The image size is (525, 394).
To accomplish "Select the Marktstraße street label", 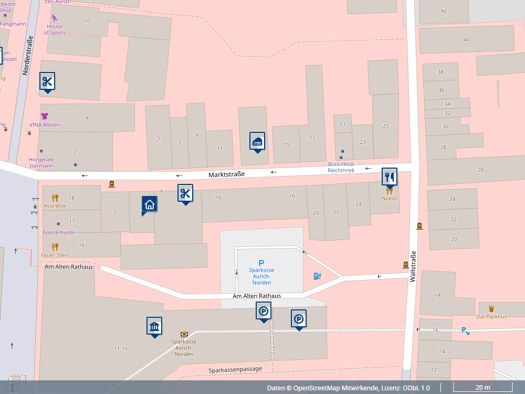I will (227, 174).
